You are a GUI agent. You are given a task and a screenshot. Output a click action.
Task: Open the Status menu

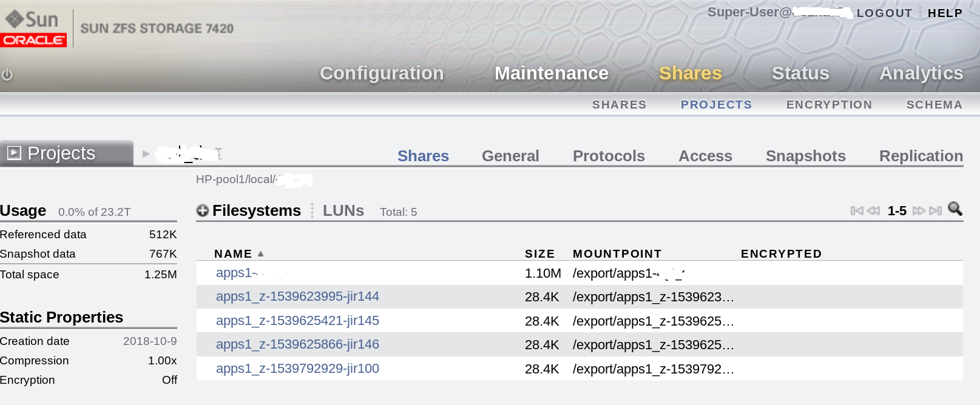tap(800, 73)
